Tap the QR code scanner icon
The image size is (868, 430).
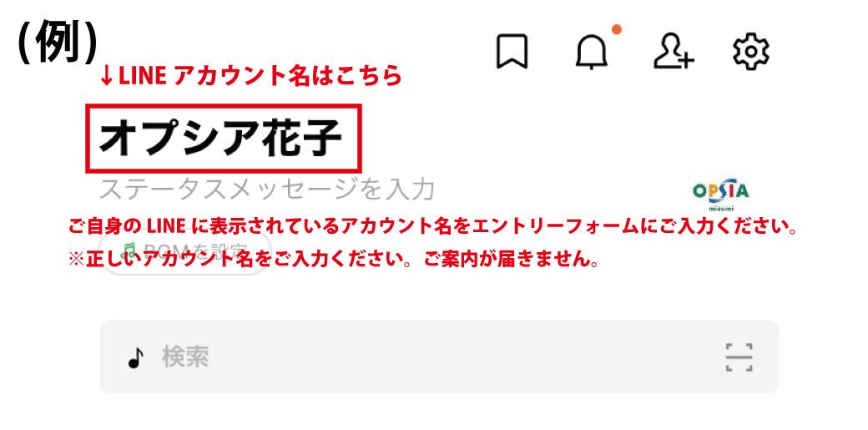[739, 357]
